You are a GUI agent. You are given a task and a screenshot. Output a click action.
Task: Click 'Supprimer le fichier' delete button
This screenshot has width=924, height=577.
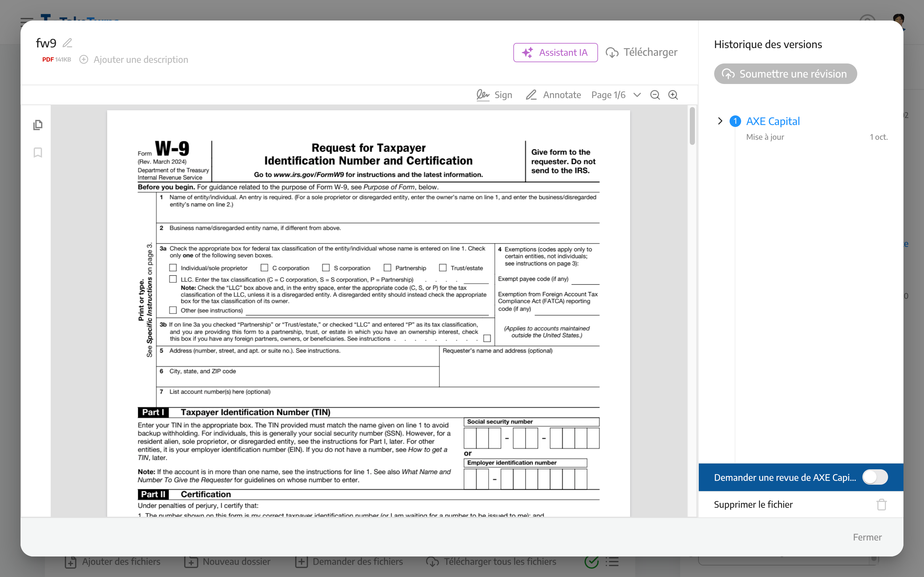click(x=881, y=504)
